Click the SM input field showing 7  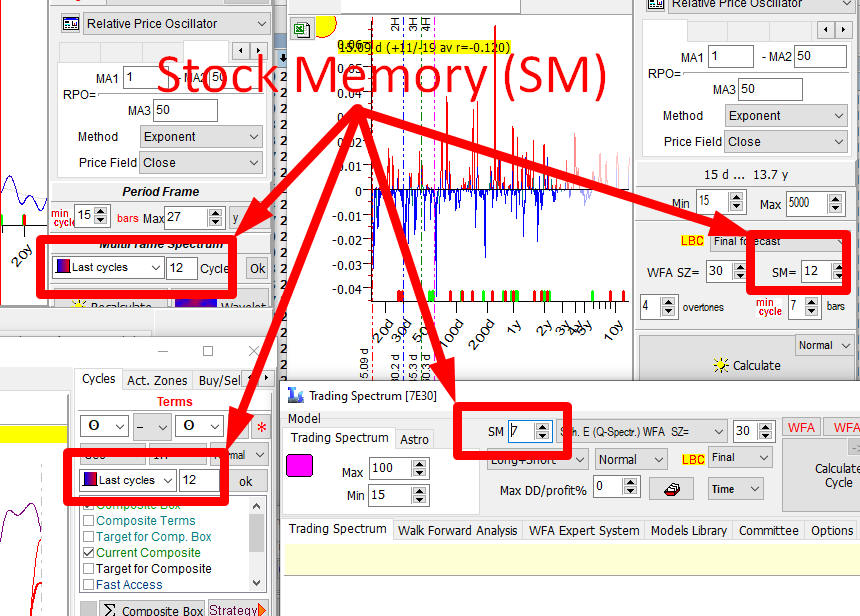521,431
